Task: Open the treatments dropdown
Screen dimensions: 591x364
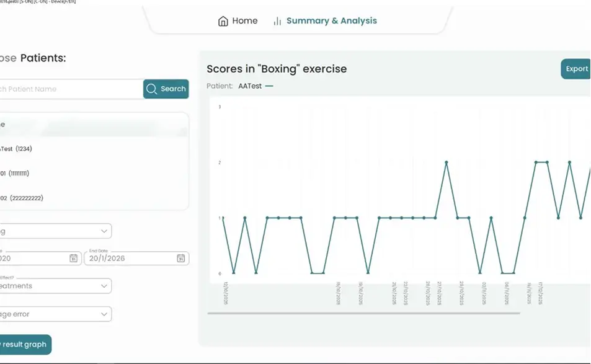Action: 55,286
